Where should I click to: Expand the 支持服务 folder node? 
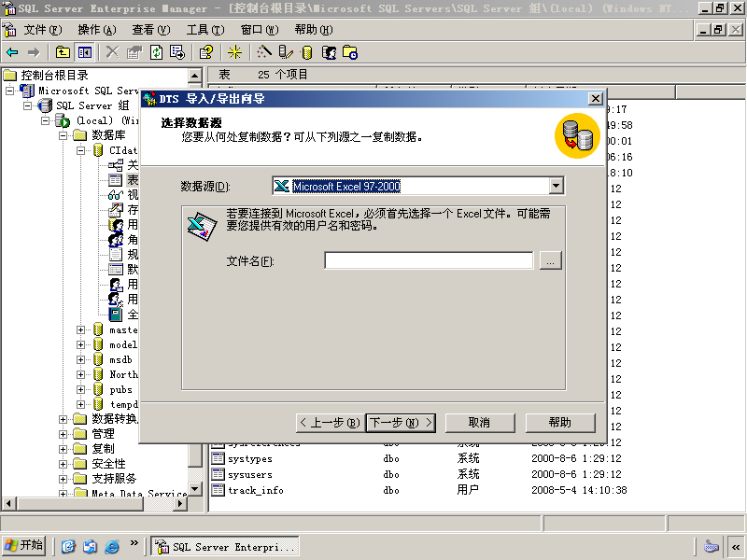click(x=63, y=479)
